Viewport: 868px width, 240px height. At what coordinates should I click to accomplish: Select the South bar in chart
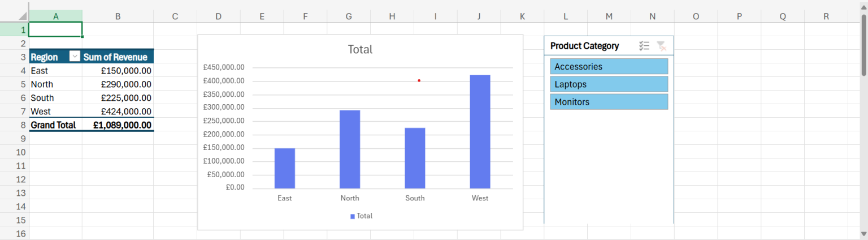pos(415,158)
